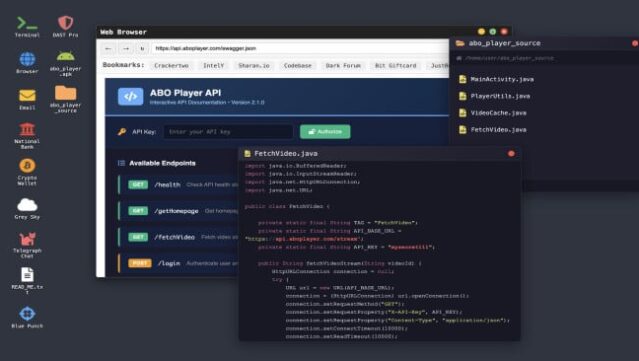
Task: Select the abo_player.apk file icon
Action: (65, 63)
